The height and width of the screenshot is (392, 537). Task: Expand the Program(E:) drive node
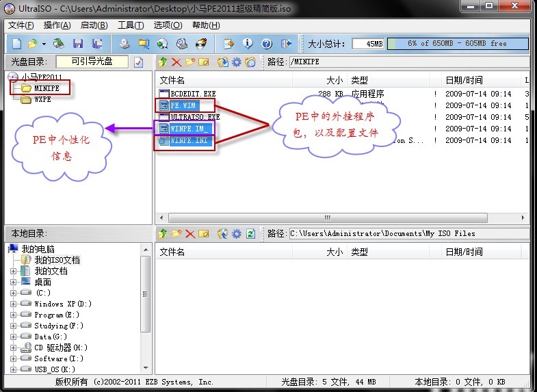tap(14, 315)
